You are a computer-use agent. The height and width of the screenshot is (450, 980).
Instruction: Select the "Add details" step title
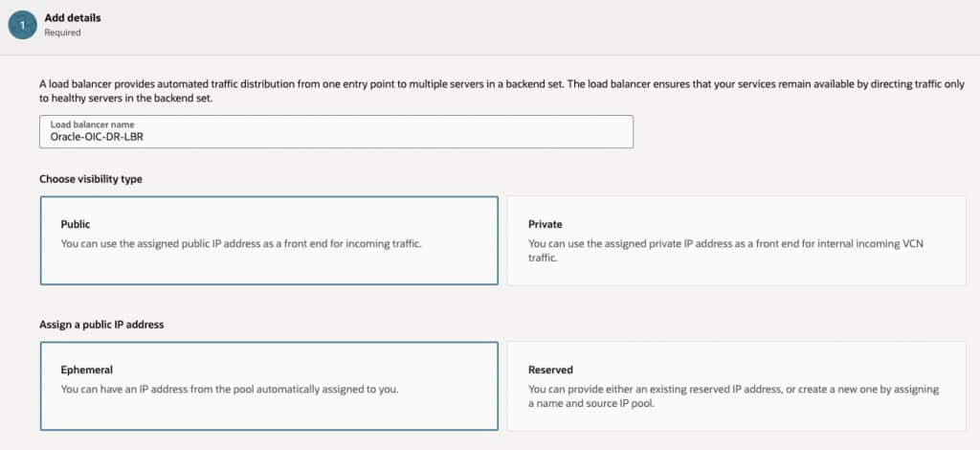click(x=73, y=17)
